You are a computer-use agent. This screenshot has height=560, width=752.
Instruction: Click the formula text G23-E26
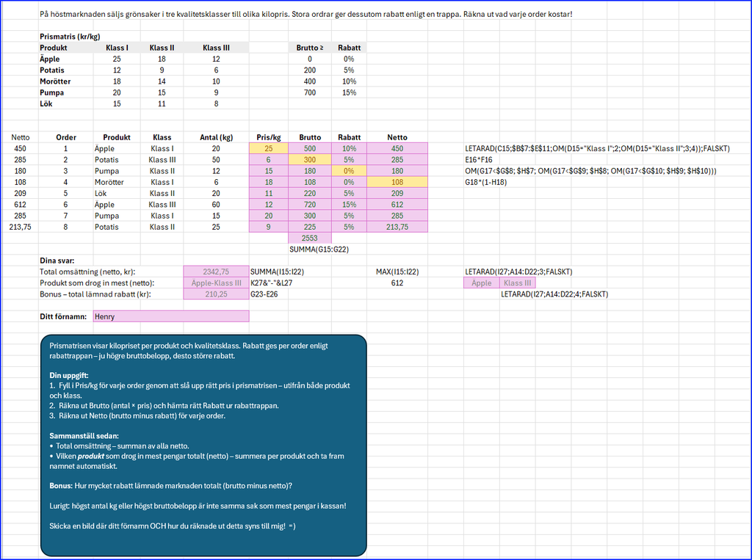[x=264, y=294]
